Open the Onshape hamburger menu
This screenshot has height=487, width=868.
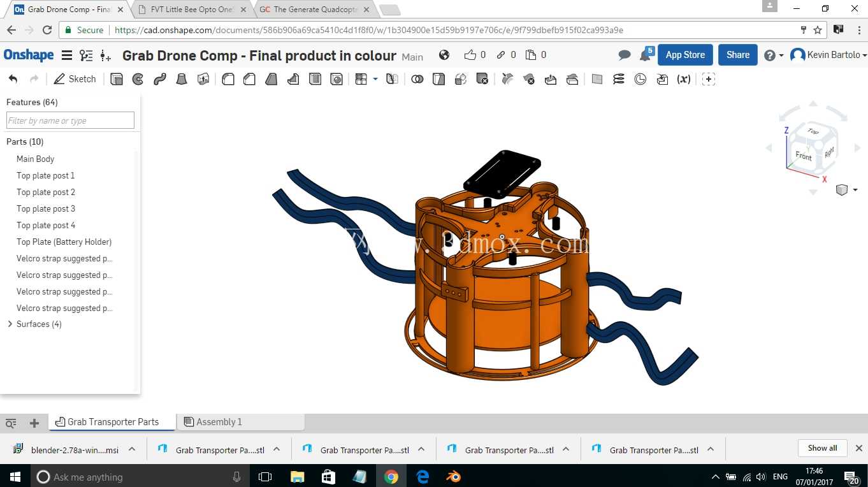[66, 55]
